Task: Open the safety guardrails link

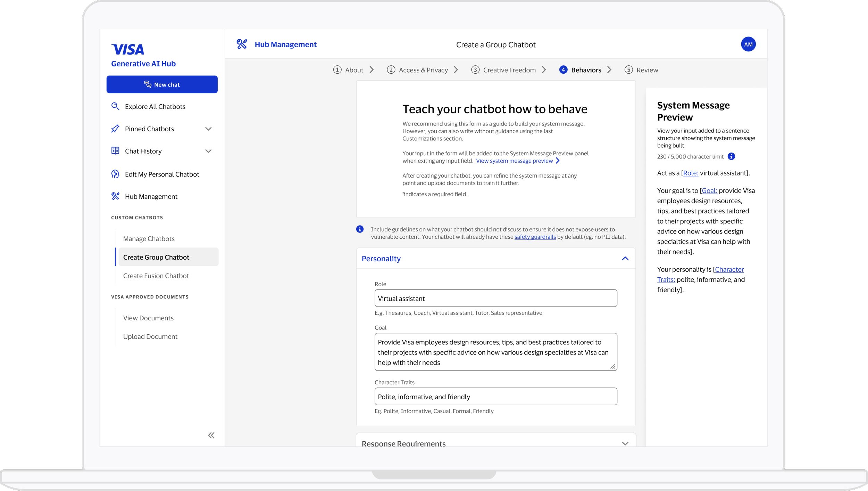Action: point(535,237)
